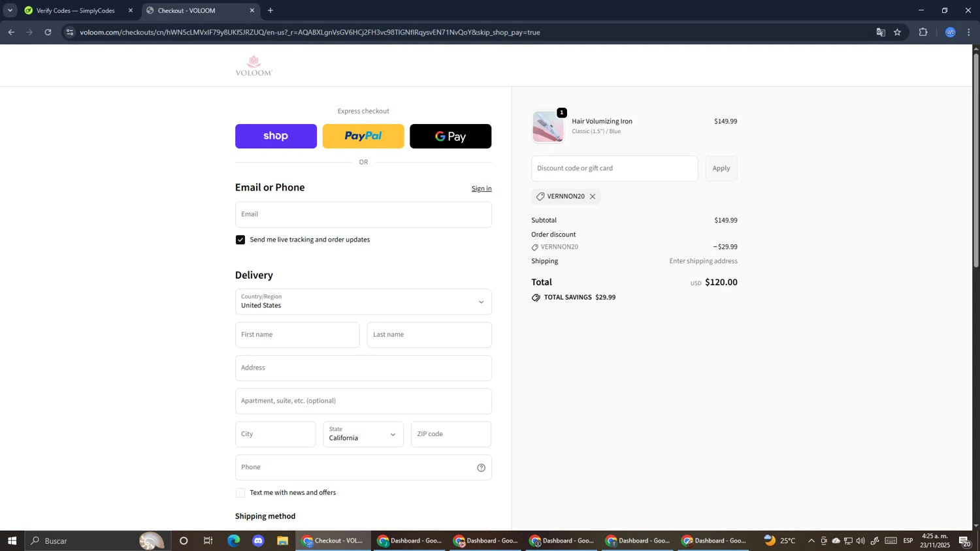Switch to Checkout - VOL taskbar window
This screenshot has width=980, height=551.
[333, 541]
